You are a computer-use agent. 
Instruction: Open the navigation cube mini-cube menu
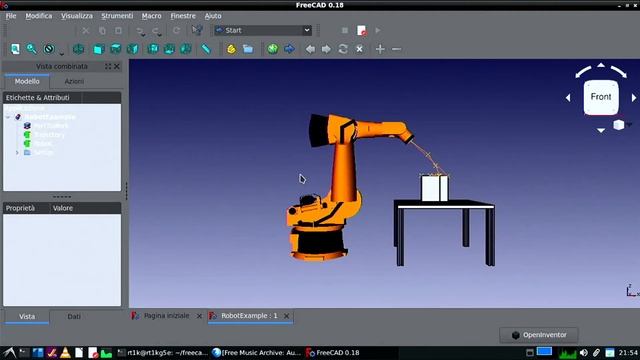(x=619, y=124)
